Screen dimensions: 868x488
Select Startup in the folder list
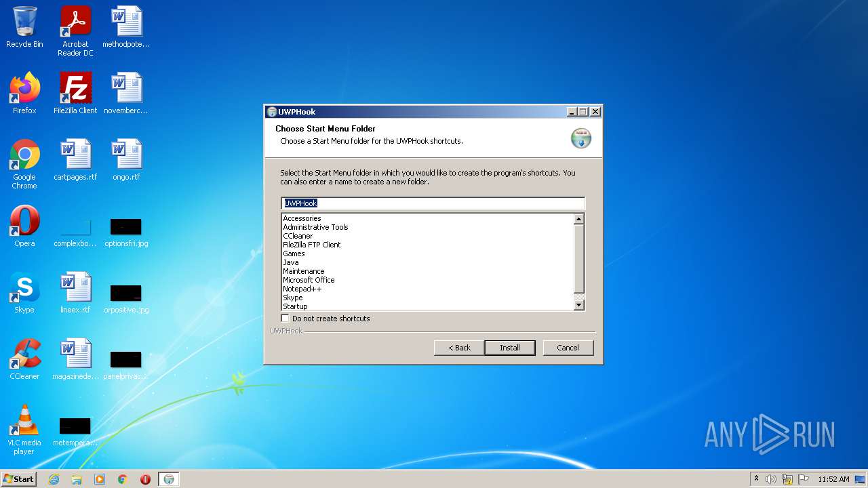tap(295, 306)
